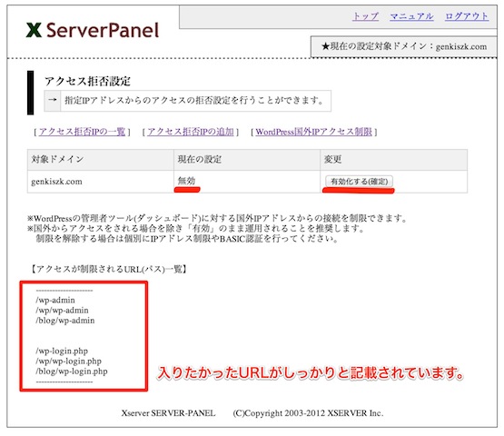Image resolution: width=504 pixels, height=436 pixels.
Task: Click the /wp/wp-admin path line
Action: (x=62, y=311)
